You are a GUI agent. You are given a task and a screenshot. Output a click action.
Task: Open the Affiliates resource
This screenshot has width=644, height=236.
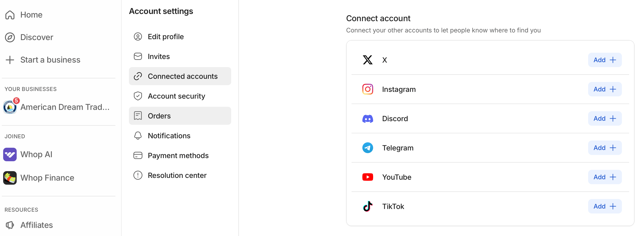37,225
